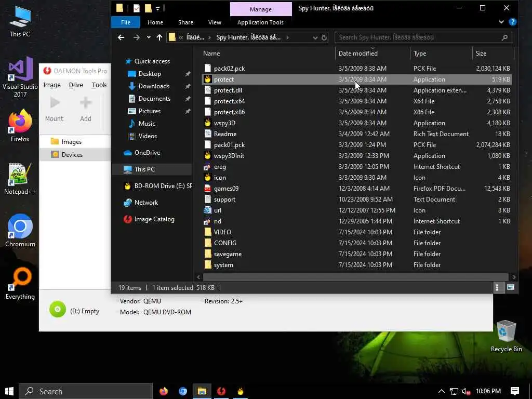Select the pack02.pck file
The height and width of the screenshot is (399, 532).
357,68
